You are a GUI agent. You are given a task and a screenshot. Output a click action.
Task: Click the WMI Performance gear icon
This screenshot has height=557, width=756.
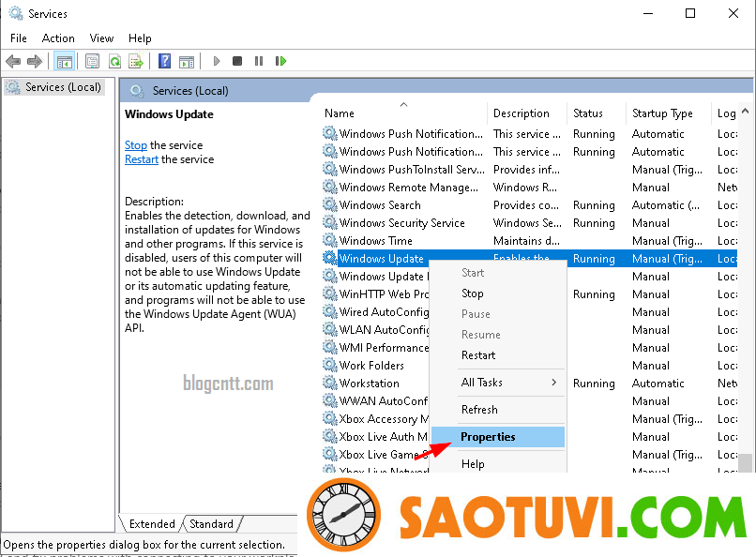pyautogui.click(x=330, y=347)
